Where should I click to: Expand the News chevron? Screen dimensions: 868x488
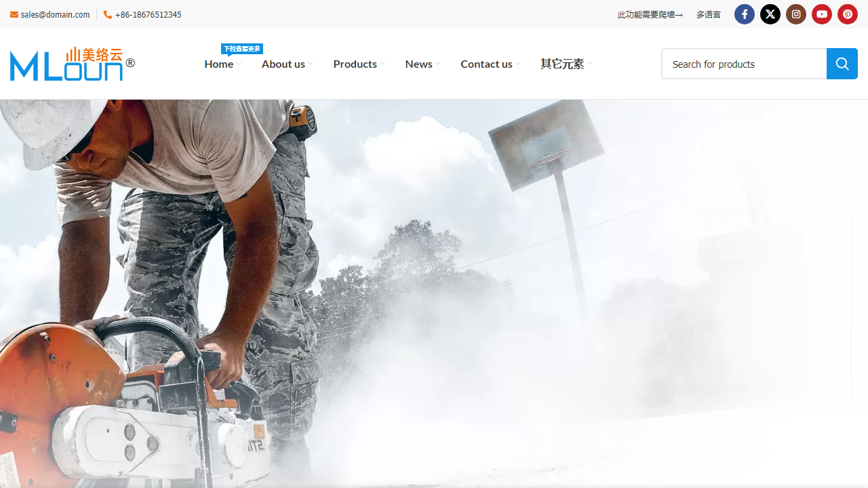tap(438, 64)
